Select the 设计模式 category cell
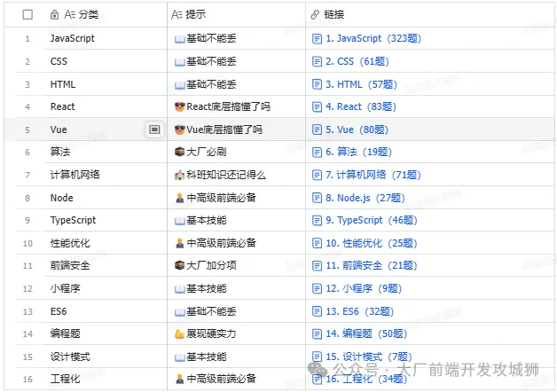The height and width of the screenshot is (392, 557). (x=106, y=357)
